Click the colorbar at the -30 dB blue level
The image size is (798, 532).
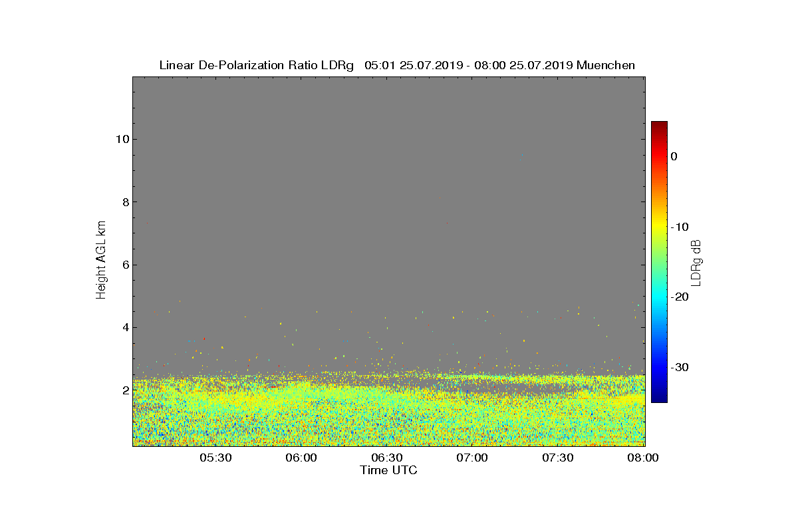(x=659, y=367)
